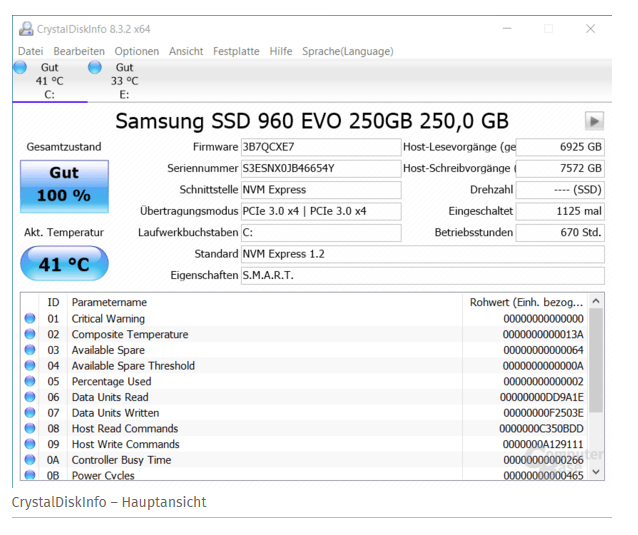Viewport: 638px width, 535px height.
Task: Click scrollbar down arrow in SMART list
Action: point(596,472)
